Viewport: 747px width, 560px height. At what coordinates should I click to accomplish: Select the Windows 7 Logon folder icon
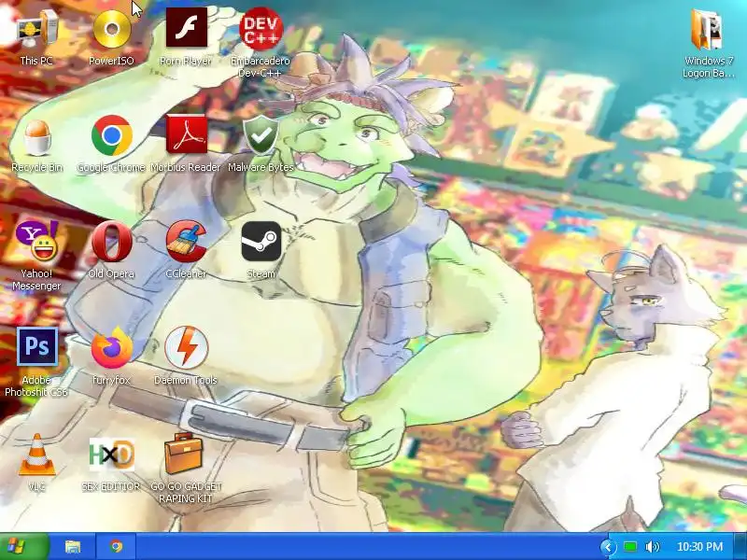tap(708, 30)
